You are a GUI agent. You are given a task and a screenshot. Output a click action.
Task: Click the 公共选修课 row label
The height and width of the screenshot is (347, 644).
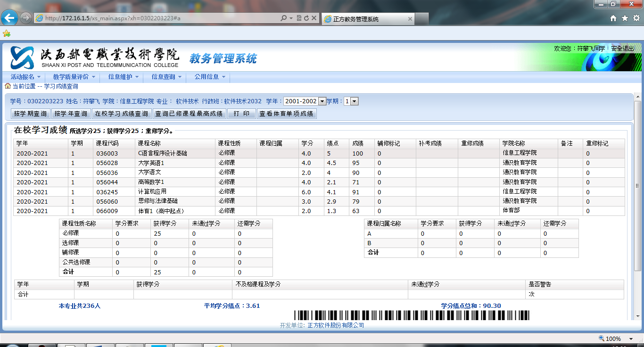(76, 262)
